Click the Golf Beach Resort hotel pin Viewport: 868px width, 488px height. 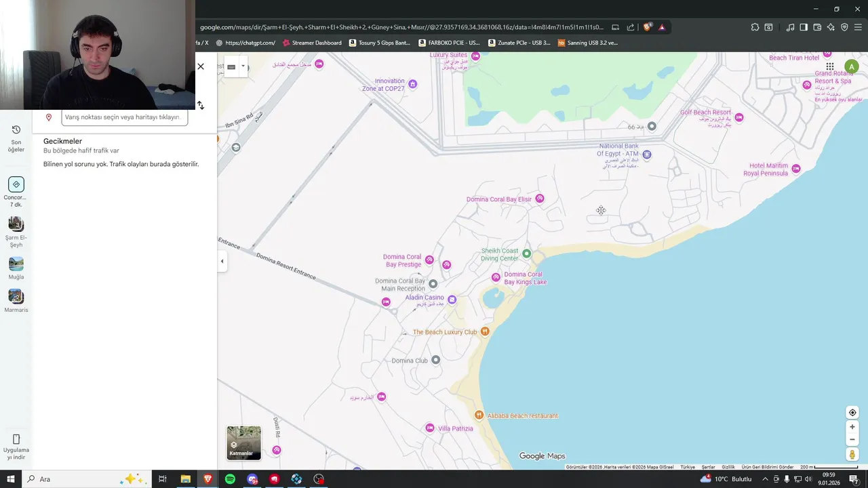739,117
